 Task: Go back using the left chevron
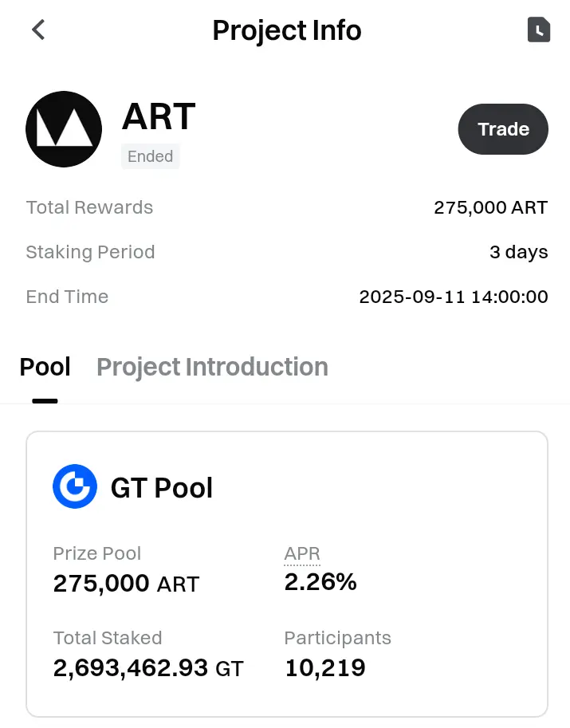click(x=38, y=30)
